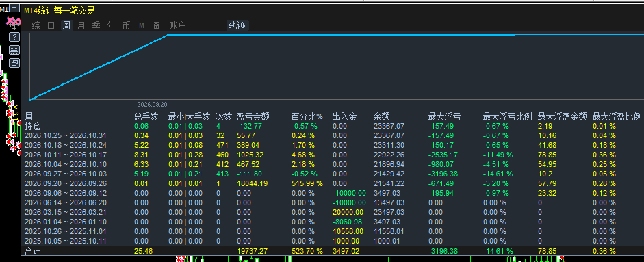Switch to the 月 monthly tab

pyautogui.click(x=81, y=25)
